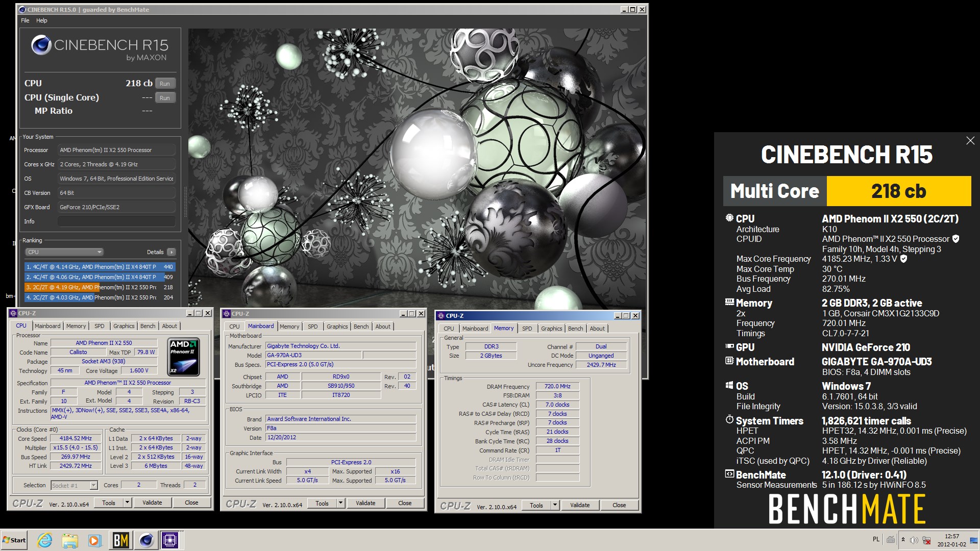Click the Show desktop icon beside clock
The width and height of the screenshot is (980, 551).
(x=974, y=540)
